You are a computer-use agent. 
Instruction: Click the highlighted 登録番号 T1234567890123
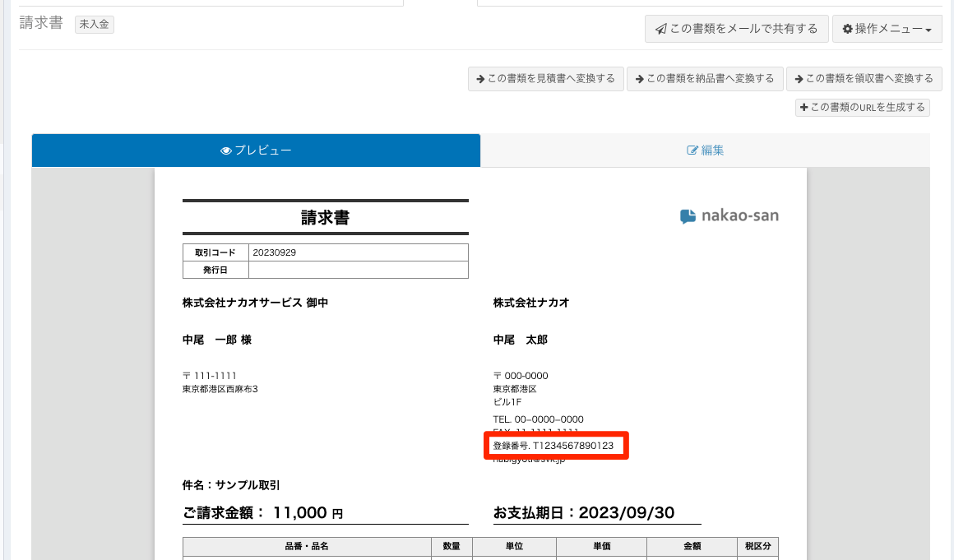[x=553, y=446]
